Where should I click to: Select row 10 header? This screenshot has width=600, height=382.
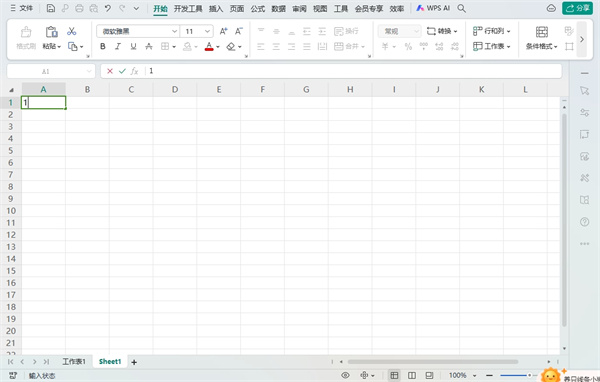click(11, 211)
